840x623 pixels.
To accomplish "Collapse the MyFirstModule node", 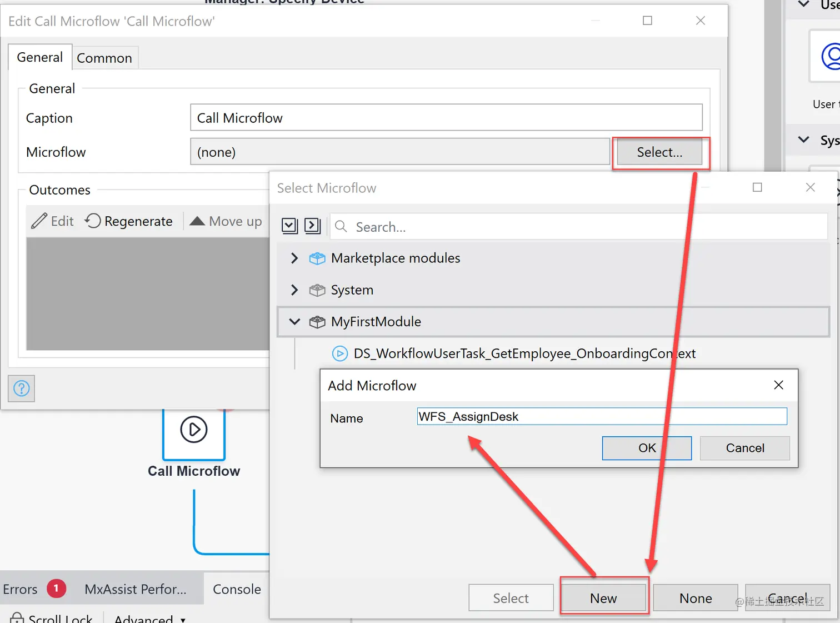I will pyautogui.click(x=294, y=322).
